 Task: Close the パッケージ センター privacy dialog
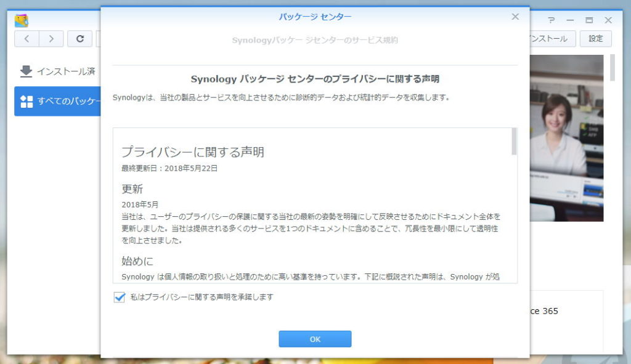(515, 17)
